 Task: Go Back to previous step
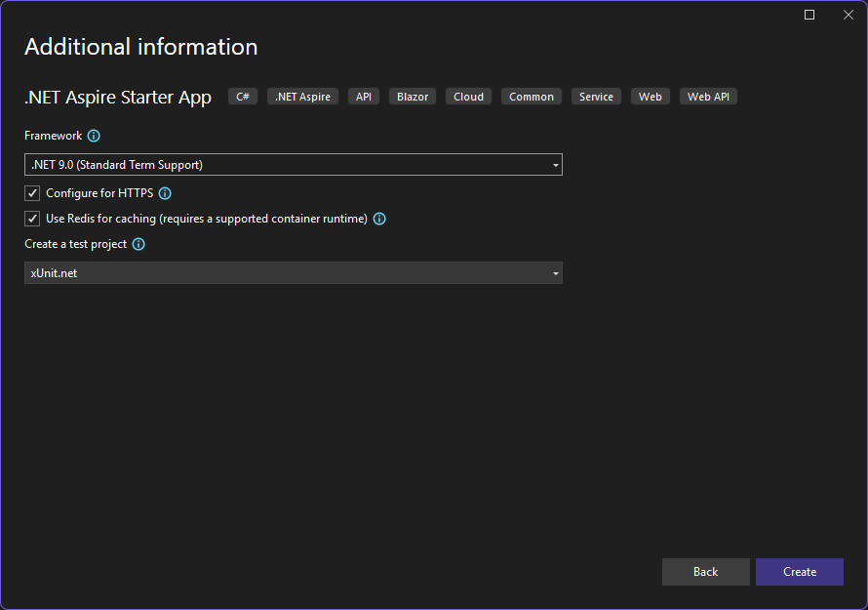pyautogui.click(x=706, y=572)
